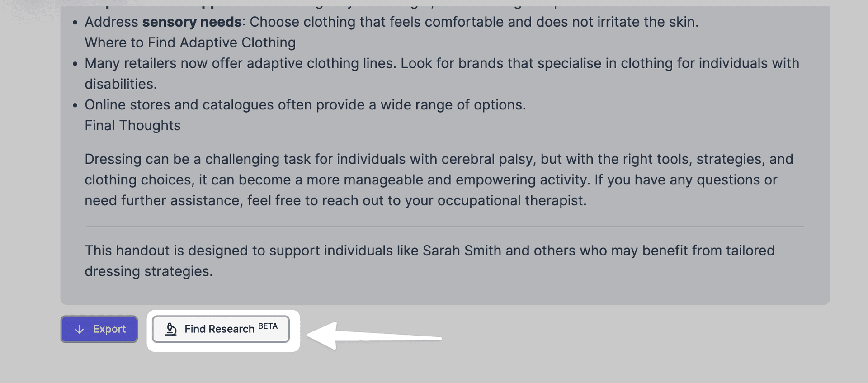The image size is (868, 383).
Task: Click the "dressing strategies." closing text
Action: 148,271
